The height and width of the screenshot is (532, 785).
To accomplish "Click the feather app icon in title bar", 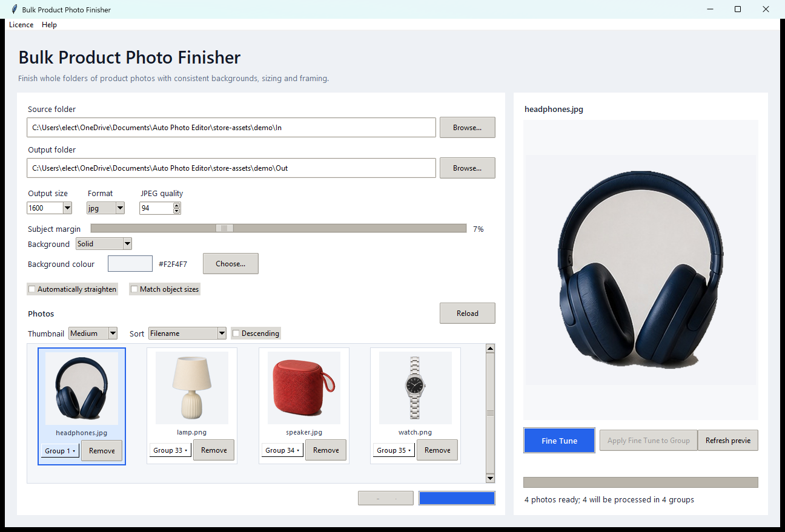I will pos(15,10).
